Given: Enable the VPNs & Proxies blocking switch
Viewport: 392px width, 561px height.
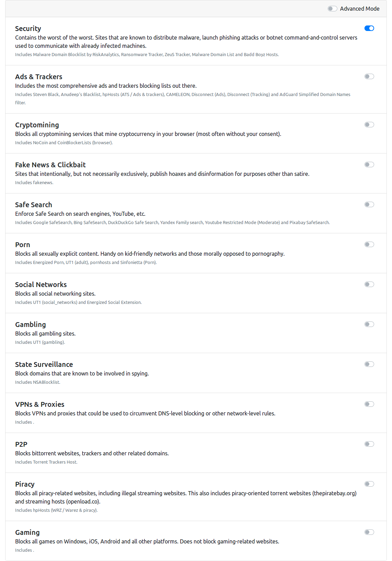Looking at the screenshot, I should 369,404.
